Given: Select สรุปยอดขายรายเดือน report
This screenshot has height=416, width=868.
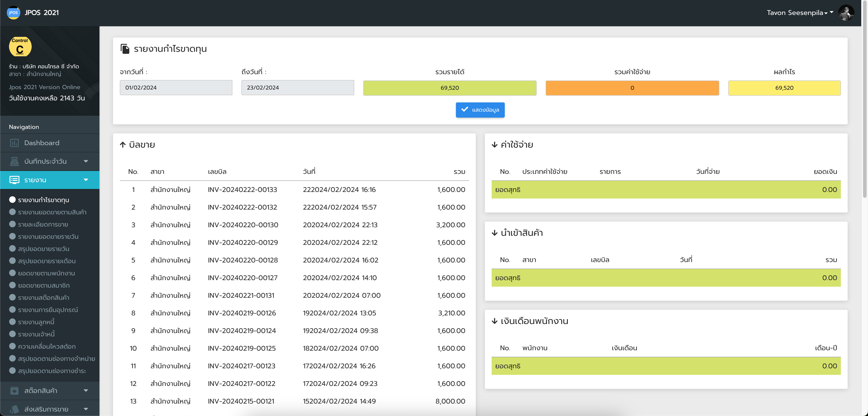Looking at the screenshot, I should tap(47, 261).
